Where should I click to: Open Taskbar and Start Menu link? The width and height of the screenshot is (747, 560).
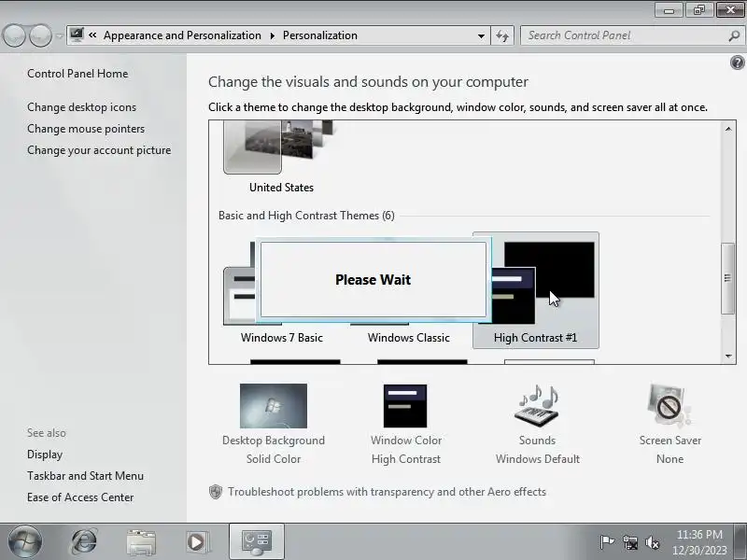pyautogui.click(x=85, y=476)
